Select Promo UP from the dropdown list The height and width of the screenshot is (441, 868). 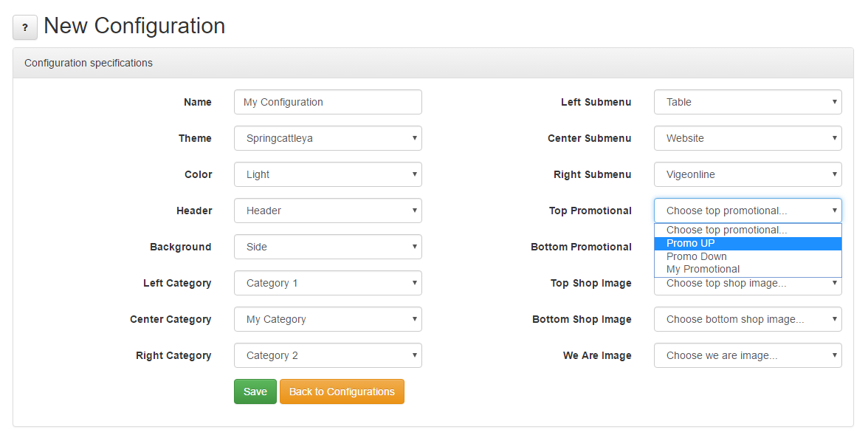coord(748,244)
